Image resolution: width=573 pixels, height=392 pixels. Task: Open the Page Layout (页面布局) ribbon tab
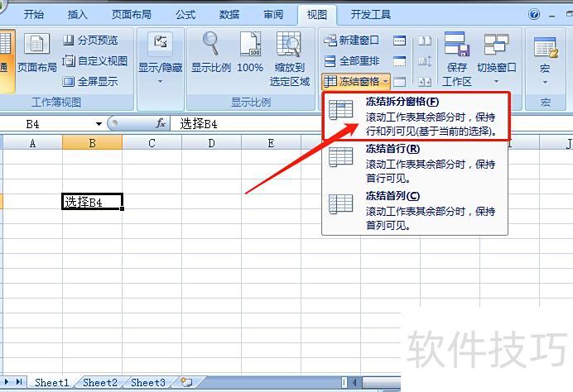click(x=131, y=15)
